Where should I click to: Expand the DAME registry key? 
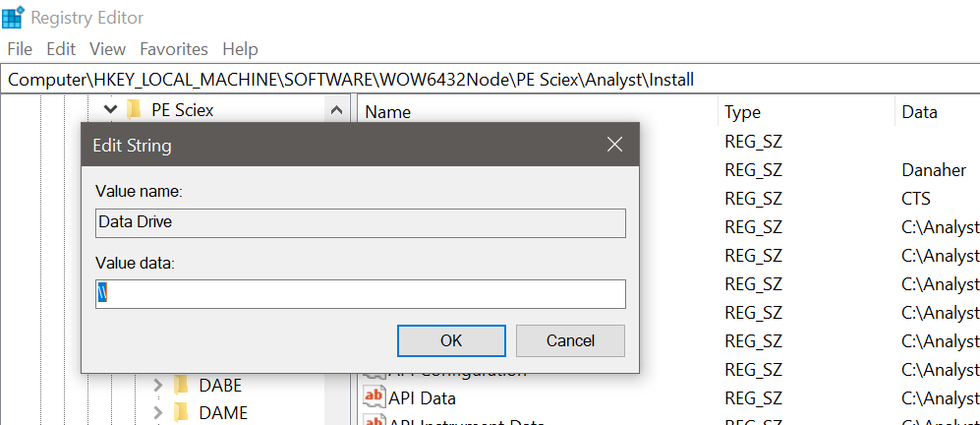(159, 412)
